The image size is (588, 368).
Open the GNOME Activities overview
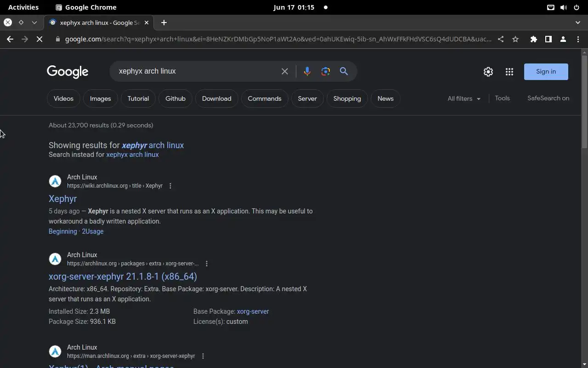[x=23, y=7]
